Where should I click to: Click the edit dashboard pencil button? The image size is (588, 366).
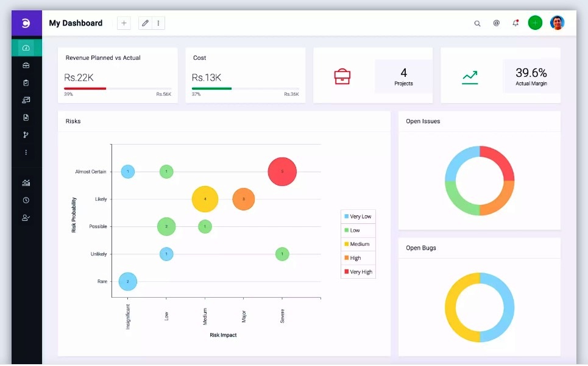tap(145, 23)
